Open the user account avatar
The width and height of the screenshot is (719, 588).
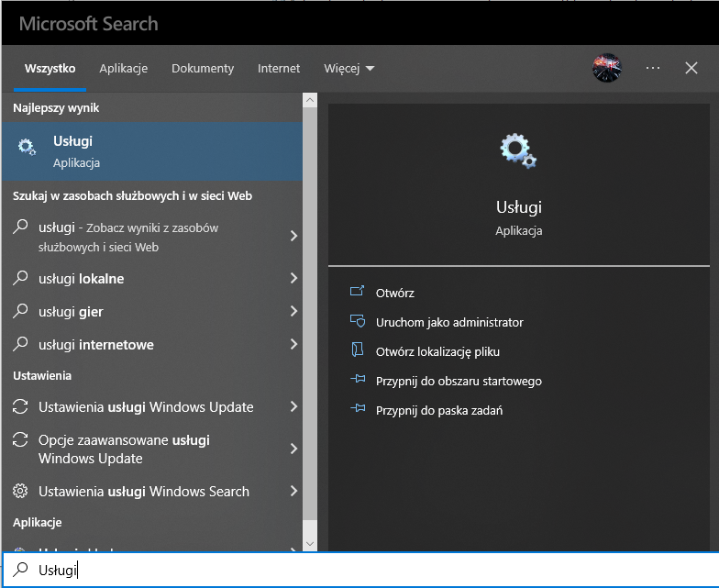[x=607, y=68]
